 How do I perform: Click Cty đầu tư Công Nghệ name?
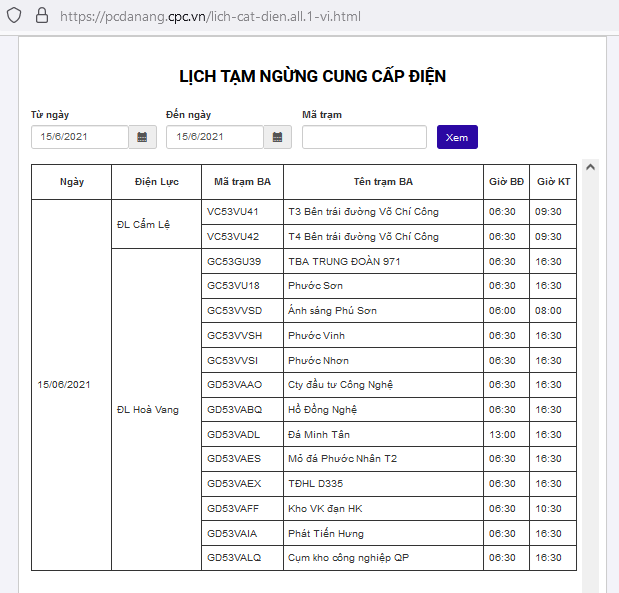pos(340,385)
